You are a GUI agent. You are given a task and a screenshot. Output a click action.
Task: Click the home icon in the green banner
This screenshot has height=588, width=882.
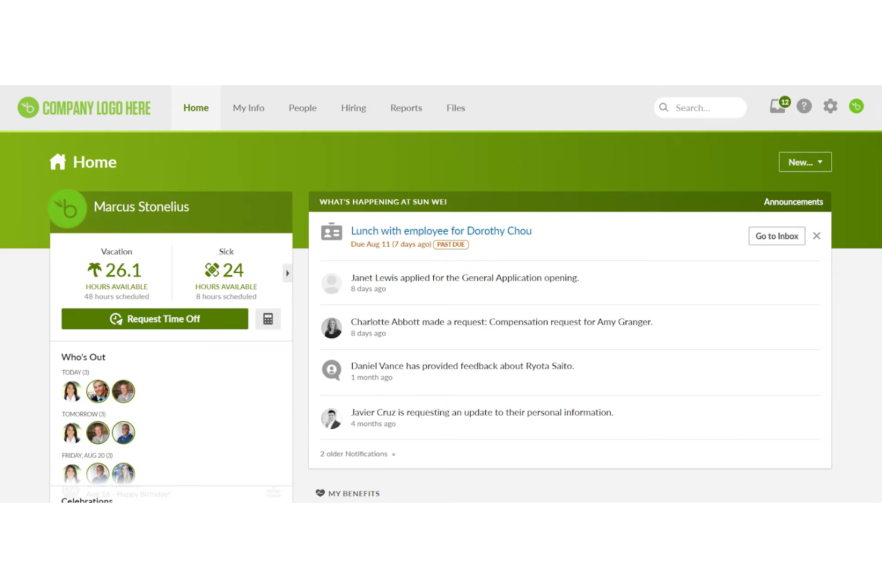coord(57,161)
